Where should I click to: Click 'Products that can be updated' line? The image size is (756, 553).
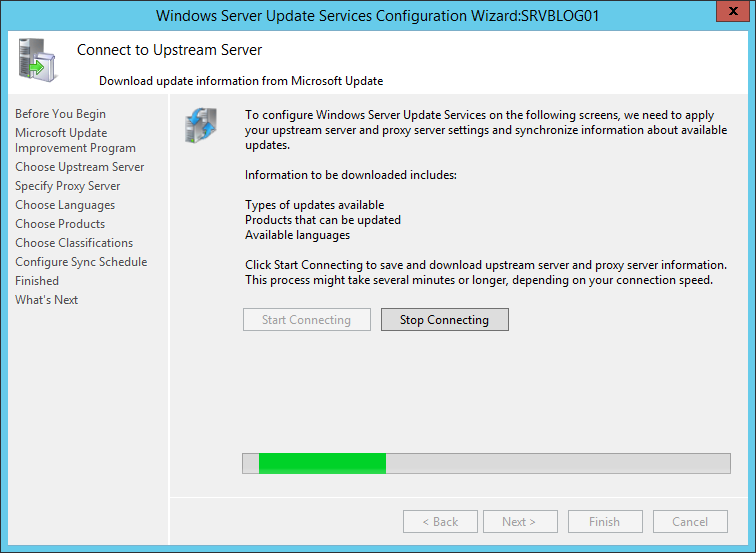tap(323, 220)
